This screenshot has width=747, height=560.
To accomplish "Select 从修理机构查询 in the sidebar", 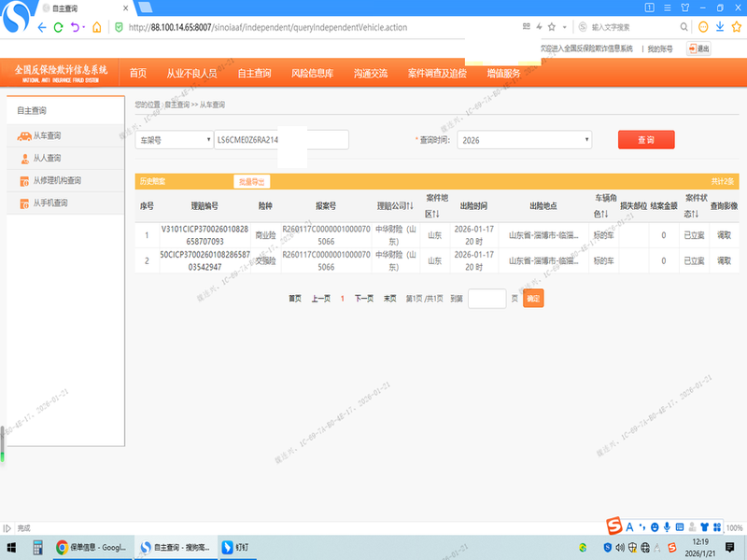I will (57, 181).
